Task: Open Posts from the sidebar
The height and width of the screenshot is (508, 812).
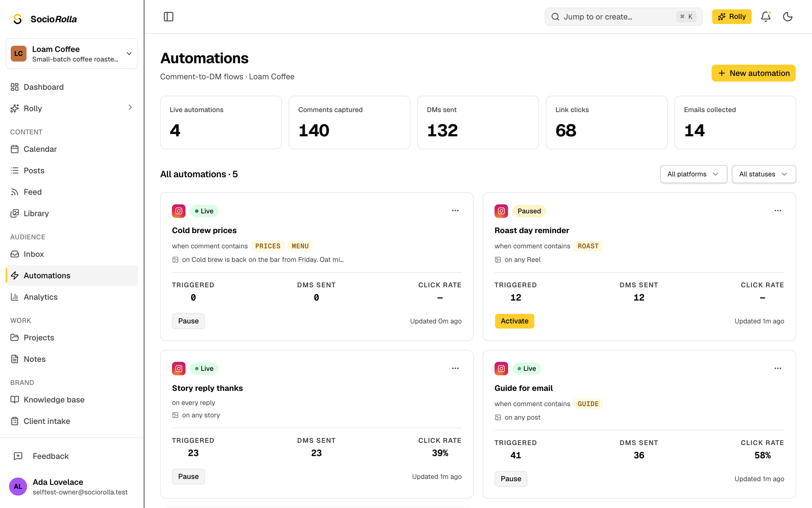Action: click(72, 171)
